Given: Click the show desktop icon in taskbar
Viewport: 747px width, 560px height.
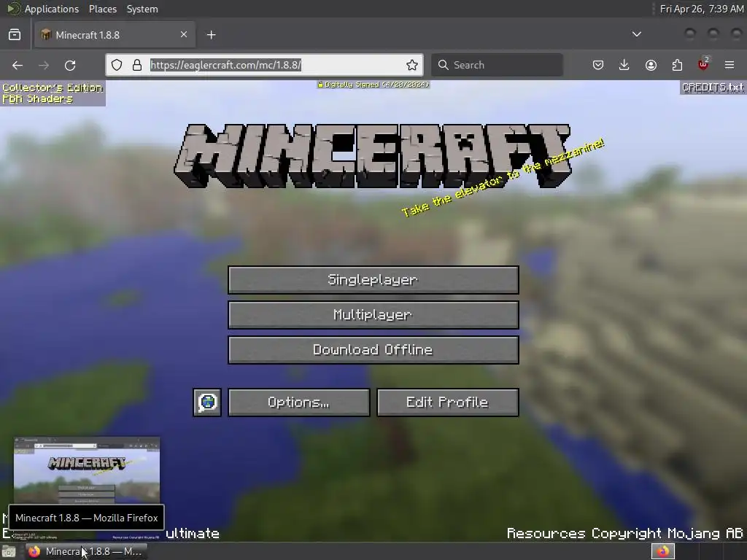Looking at the screenshot, I should pyautogui.click(x=9, y=551).
